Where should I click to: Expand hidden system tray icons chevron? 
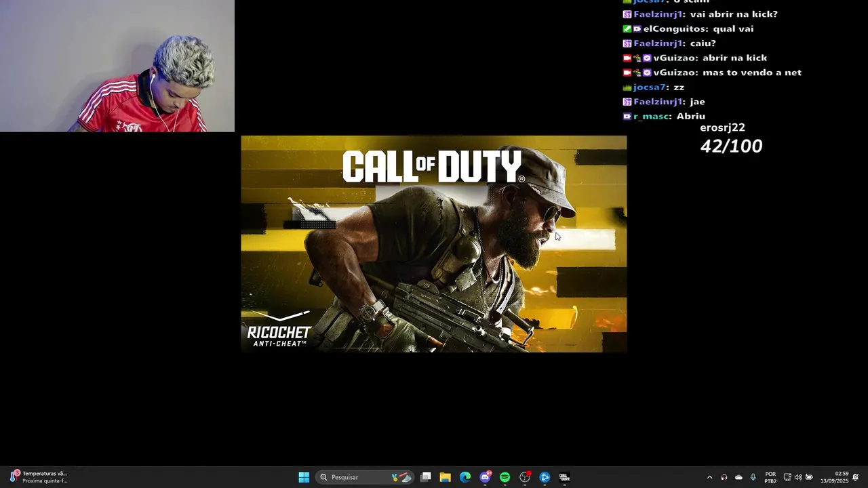click(709, 477)
